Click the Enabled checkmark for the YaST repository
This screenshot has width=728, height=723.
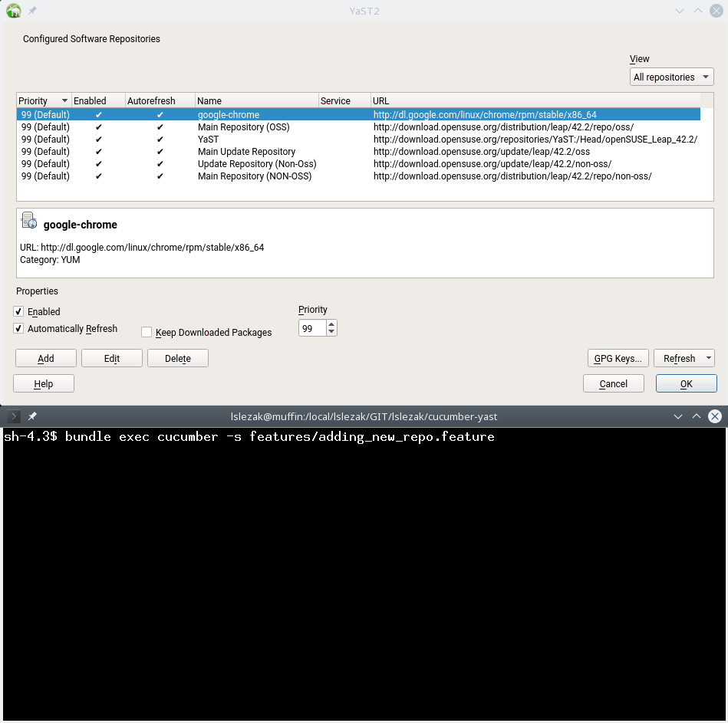click(x=98, y=140)
